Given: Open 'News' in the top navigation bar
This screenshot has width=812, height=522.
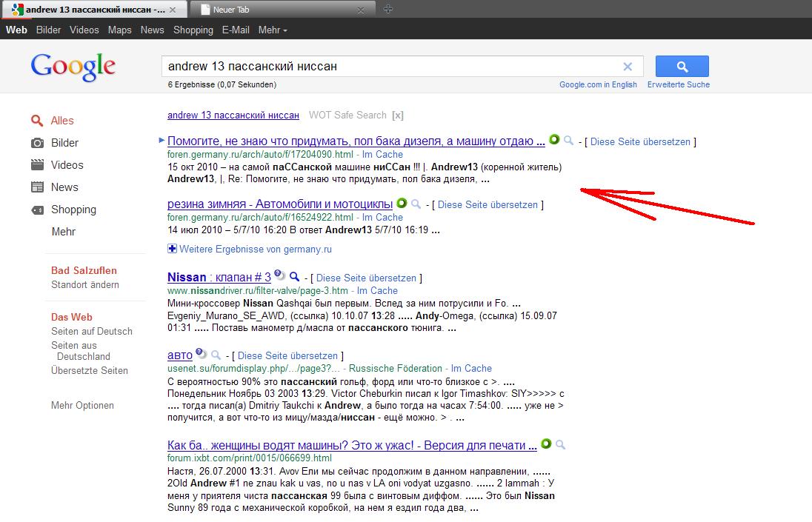Looking at the screenshot, I should tap(153, 30).
